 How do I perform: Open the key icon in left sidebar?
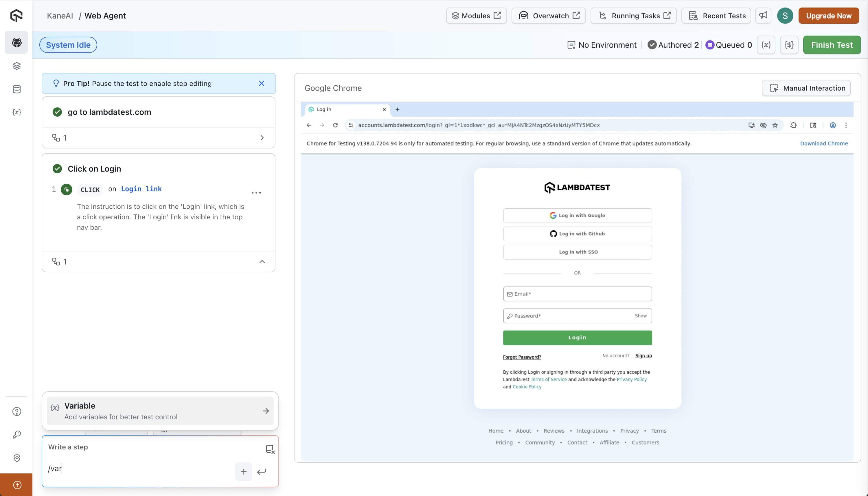[16, 435]
